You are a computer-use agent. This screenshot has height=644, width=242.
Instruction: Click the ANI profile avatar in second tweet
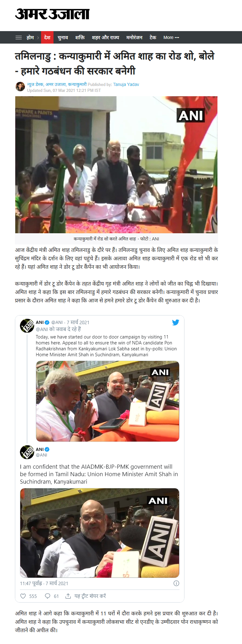(x=27, y=452)
